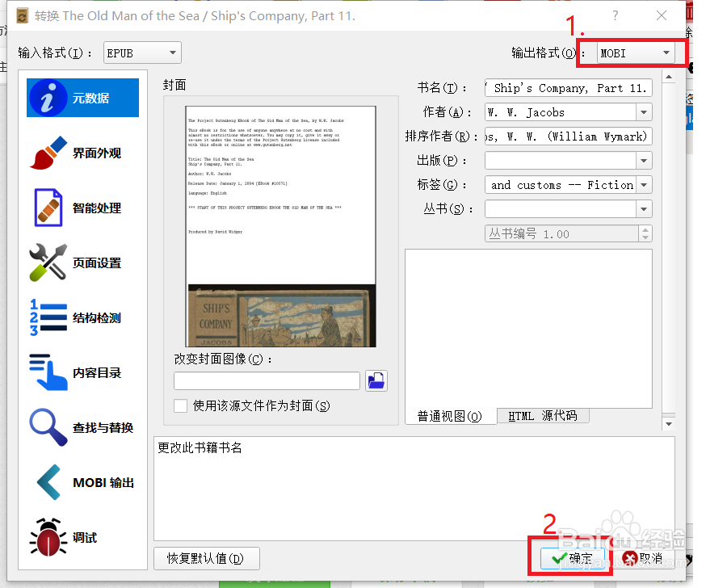Viewport: 727px width, 588px height.
Task: Open the 查找与替换 search and replace panel
Action: 81,427
